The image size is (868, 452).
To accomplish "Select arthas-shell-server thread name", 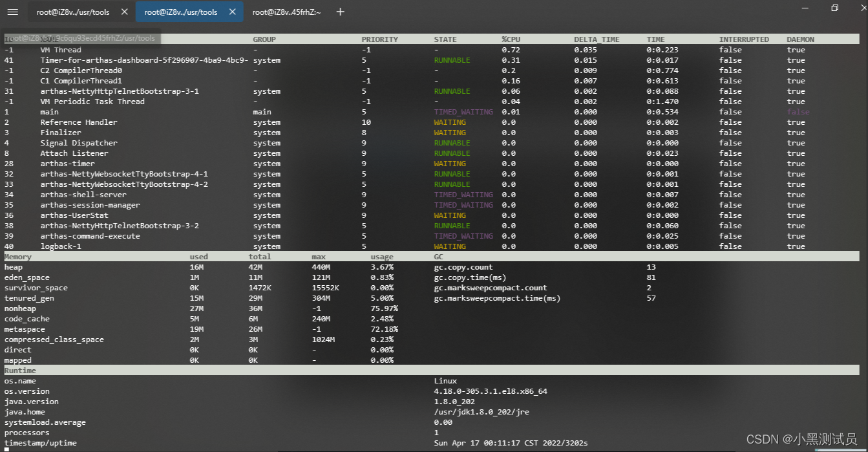I will pyautogui.click(x=83, y=195).
